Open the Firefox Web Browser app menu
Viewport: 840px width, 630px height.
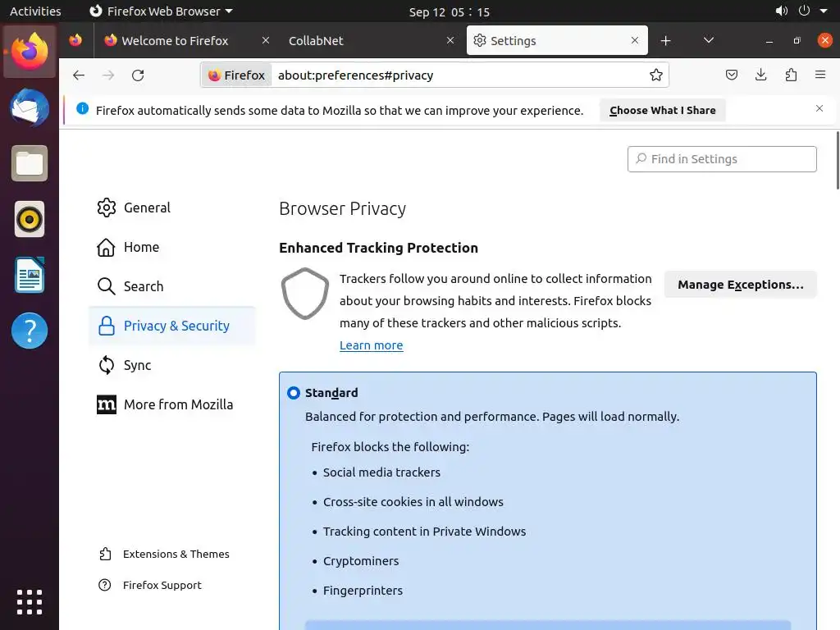[x=161, y=11]
